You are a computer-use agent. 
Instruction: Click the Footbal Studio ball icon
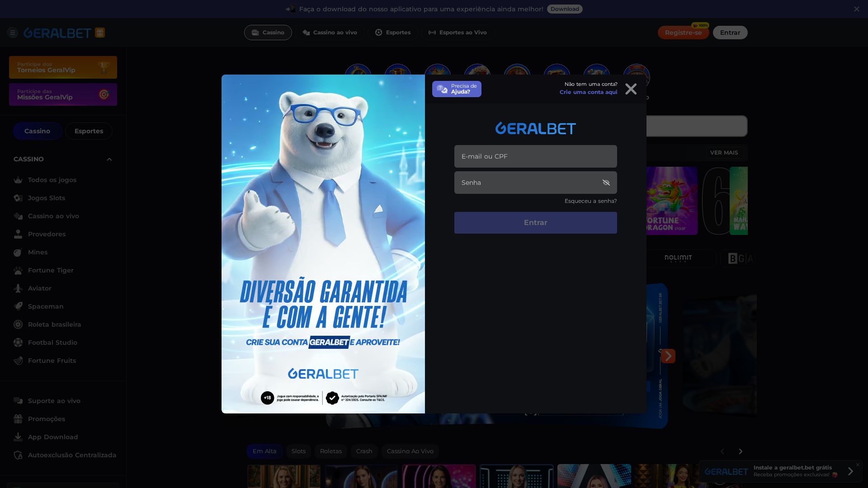[x=18, y=343]
